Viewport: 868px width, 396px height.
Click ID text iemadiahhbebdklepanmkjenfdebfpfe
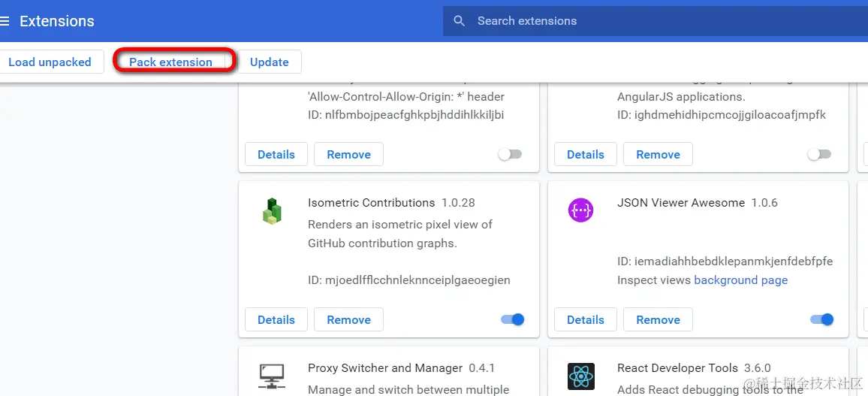coord(725,261)
